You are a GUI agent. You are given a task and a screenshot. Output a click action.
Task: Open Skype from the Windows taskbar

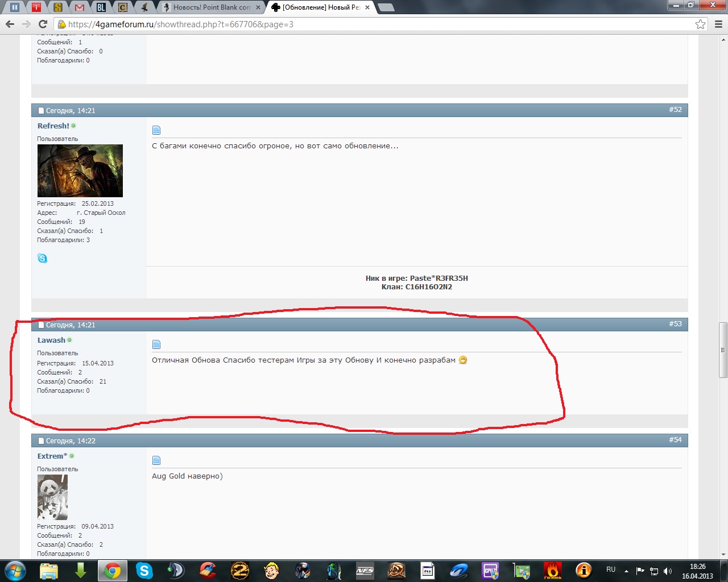144,570
